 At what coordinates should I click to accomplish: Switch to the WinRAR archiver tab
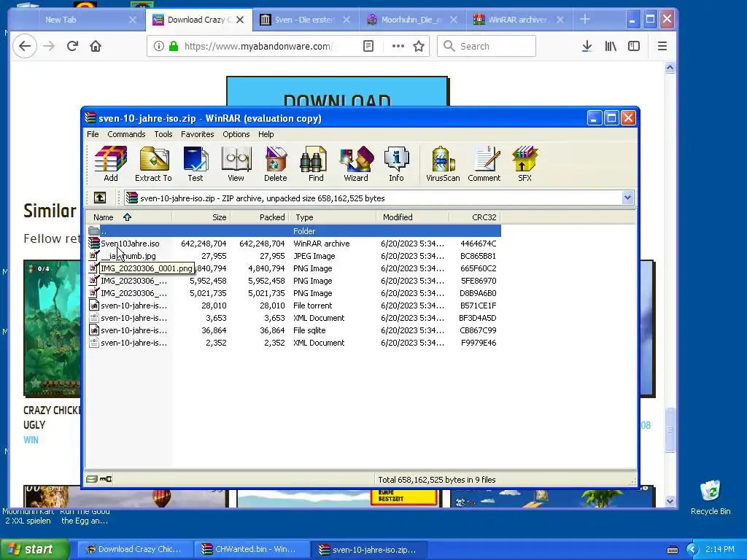tap(519, 20)
